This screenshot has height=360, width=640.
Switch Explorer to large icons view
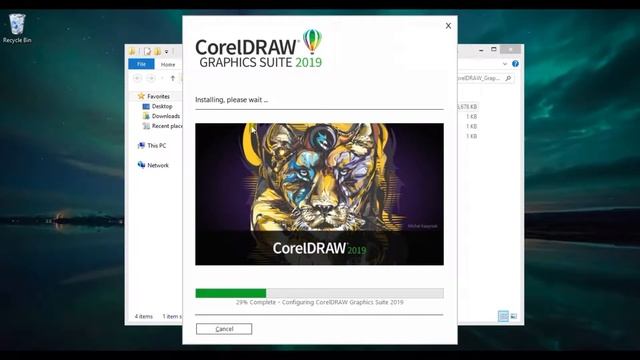coord(514,316)
